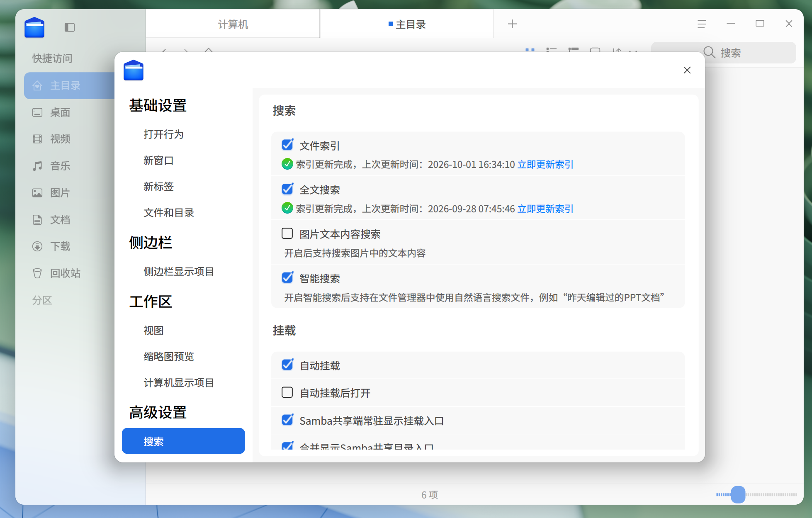Viewport: 812px width, 518px height.
Task: Focus the 搜索 input field
Action: [724, 53]
